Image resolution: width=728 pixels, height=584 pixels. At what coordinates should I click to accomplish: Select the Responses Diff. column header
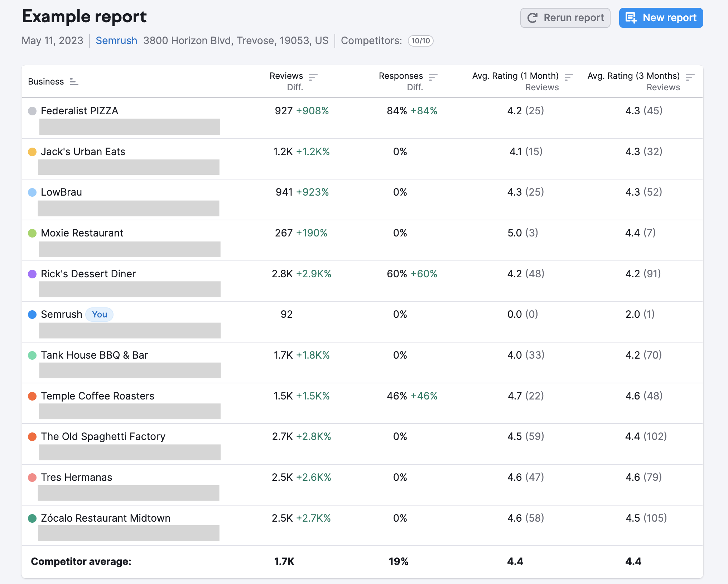415,86
